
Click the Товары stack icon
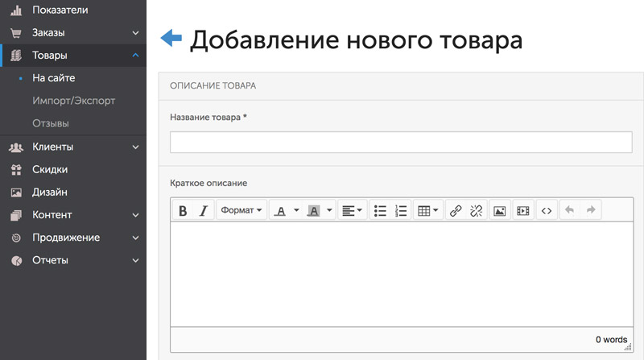(x=16, y=56)
